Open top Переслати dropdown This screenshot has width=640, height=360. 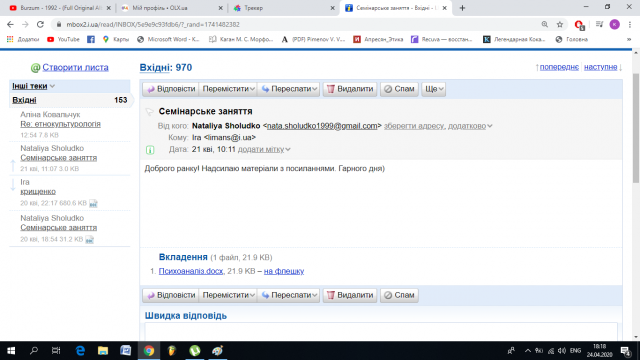point(289,89)
